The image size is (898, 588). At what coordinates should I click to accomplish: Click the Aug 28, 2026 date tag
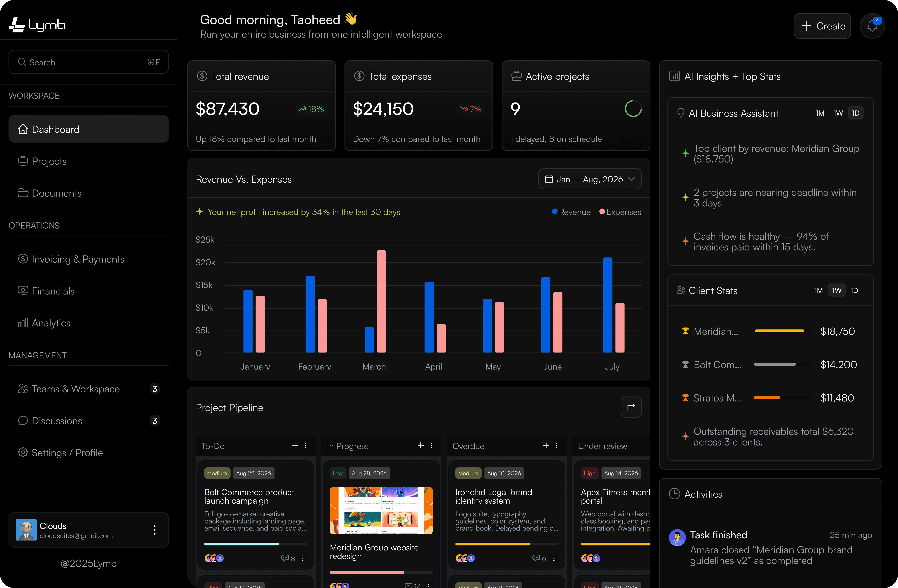(x=369, y=473)
